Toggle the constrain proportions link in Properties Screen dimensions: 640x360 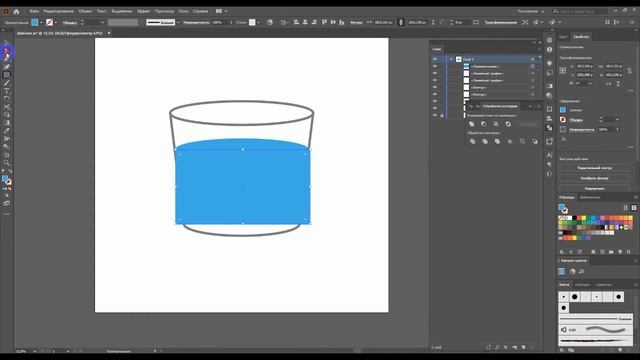[630, 71]
